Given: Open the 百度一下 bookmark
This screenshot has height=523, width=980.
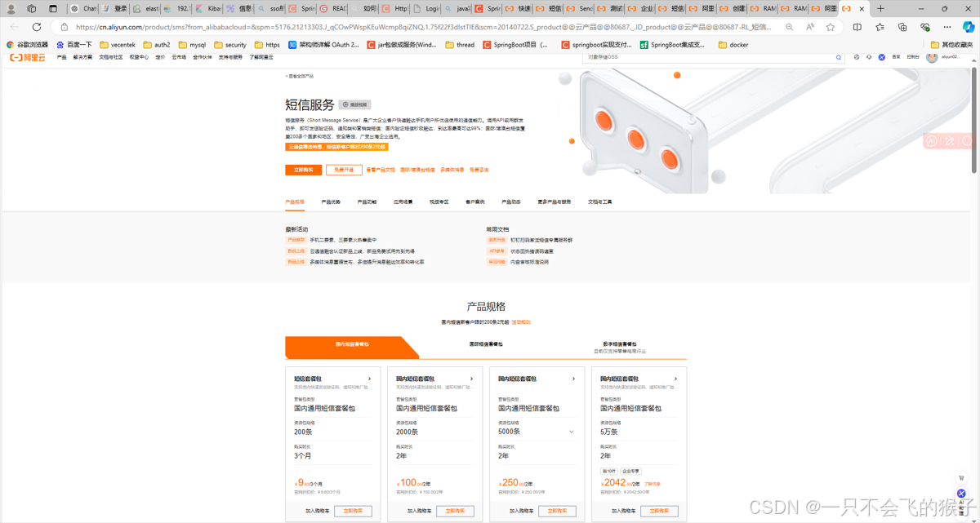Looking at the screenshot, I should pyautogui.click(x=73, y=45).
